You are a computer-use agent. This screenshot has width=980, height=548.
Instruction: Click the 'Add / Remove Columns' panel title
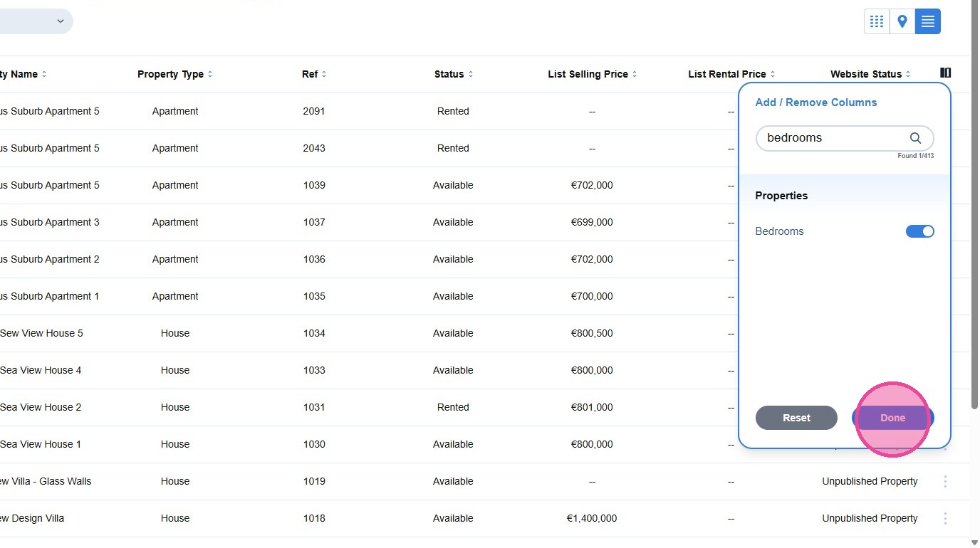click(x=816, y=102)
